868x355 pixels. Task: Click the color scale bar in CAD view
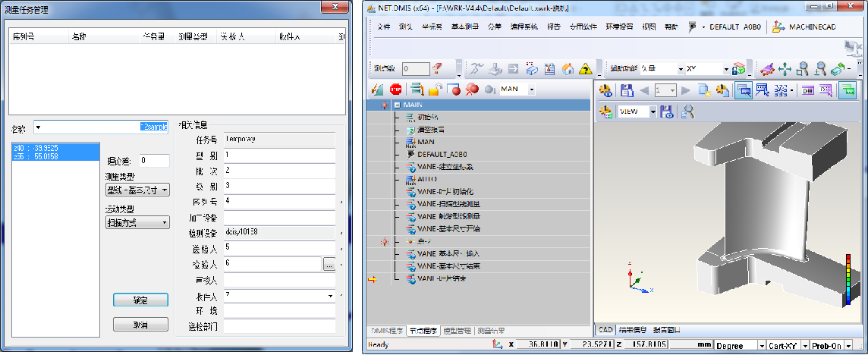[847, 281]
